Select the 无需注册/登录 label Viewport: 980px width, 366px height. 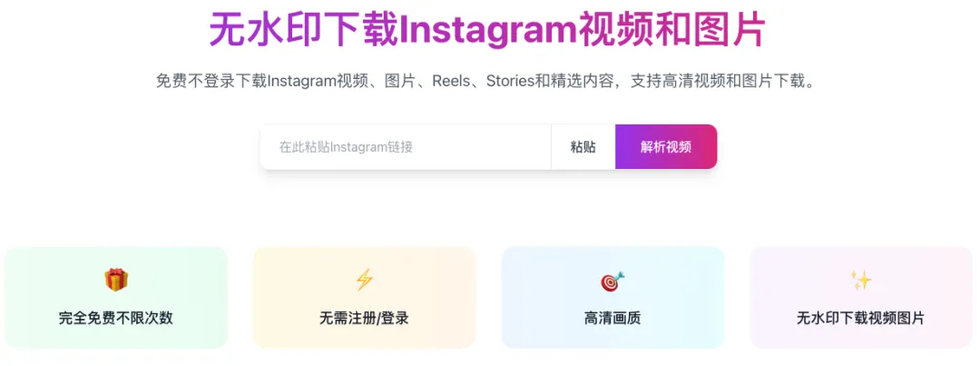(x=364, y=318)
